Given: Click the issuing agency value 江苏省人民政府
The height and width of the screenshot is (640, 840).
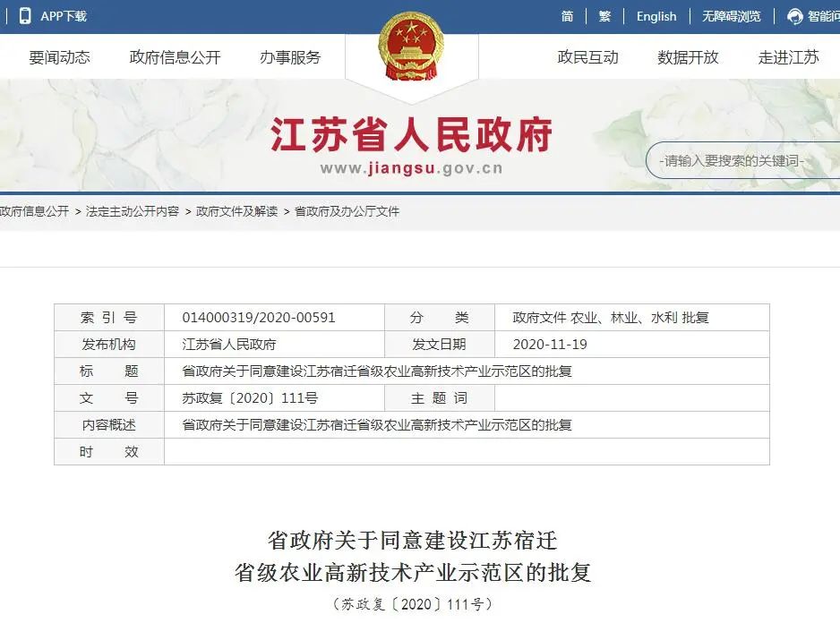Looking at the screenshot, I should click(228, 345).
